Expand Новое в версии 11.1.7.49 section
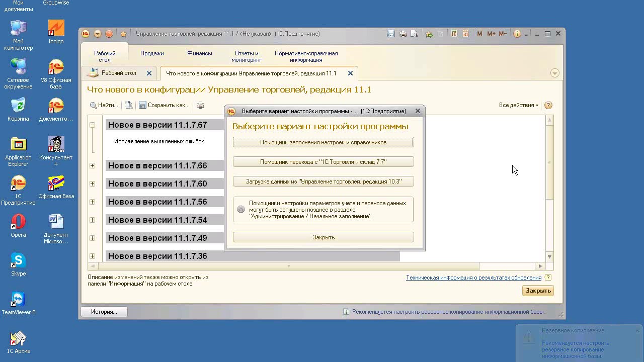This screenshot has height=362, width=644. tap(92, 238)
